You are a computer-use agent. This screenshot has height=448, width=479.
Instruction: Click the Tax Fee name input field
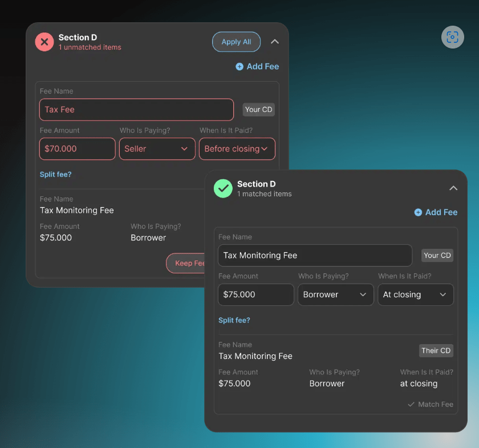(x=136, y=109)
